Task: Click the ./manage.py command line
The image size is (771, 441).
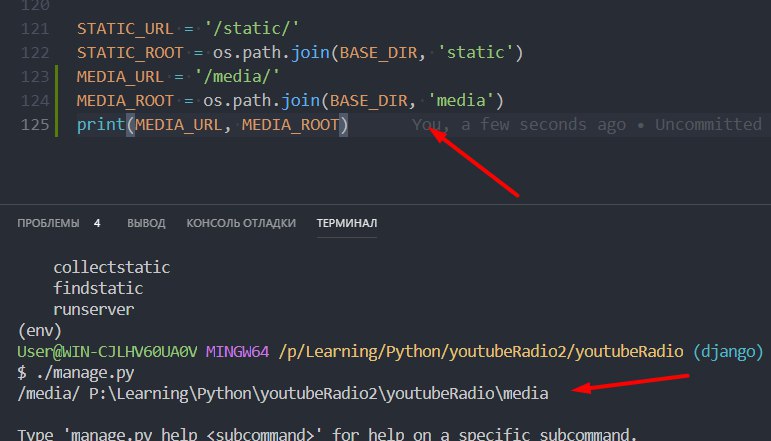Action: tap(76, 373)
